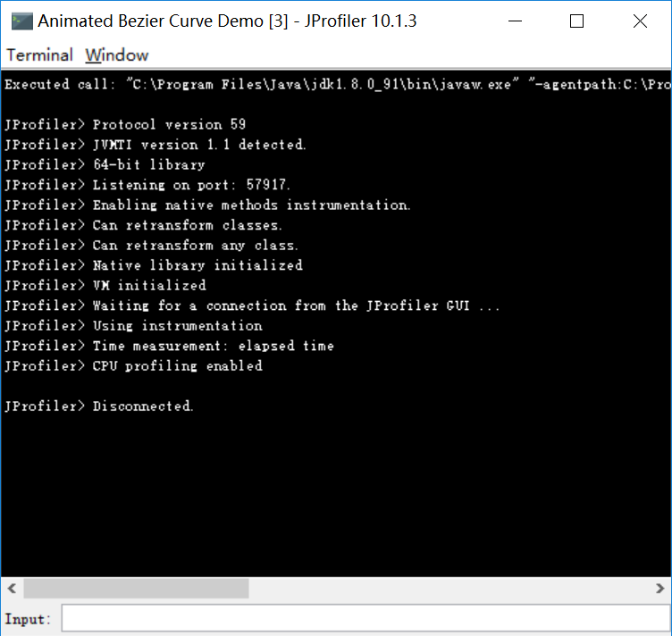Open the Terminal menu
The height and width of the screenshot is (636, 672).
(x=39, y=55)
